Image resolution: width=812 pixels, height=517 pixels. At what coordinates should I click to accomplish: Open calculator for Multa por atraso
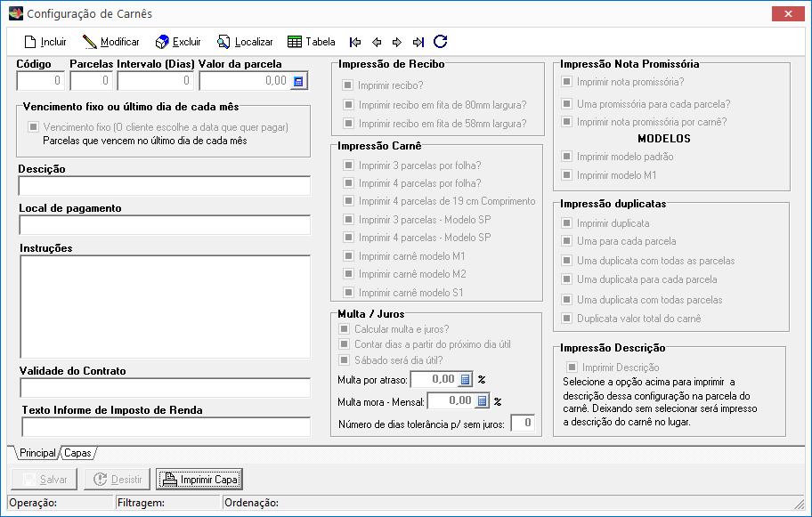465,379
